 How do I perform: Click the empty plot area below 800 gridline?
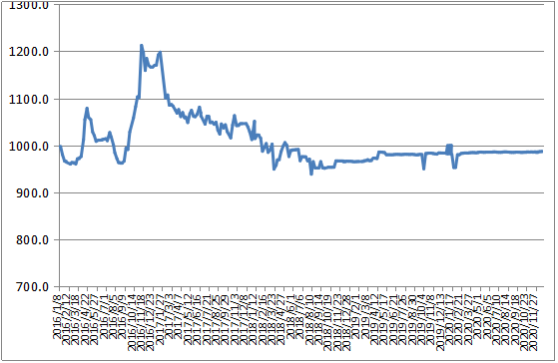tap(302, 263)
